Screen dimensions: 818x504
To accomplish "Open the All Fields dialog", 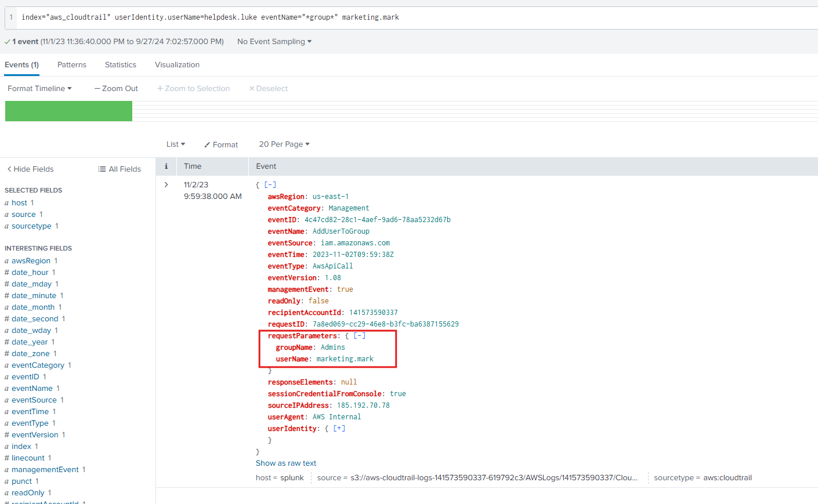I will [120, 169].
